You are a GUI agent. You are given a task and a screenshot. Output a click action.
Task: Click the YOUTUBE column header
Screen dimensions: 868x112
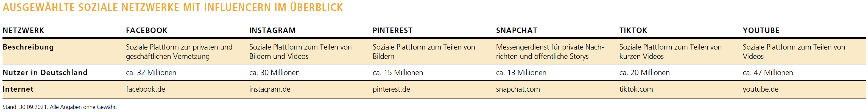click(x=761, y=31)
